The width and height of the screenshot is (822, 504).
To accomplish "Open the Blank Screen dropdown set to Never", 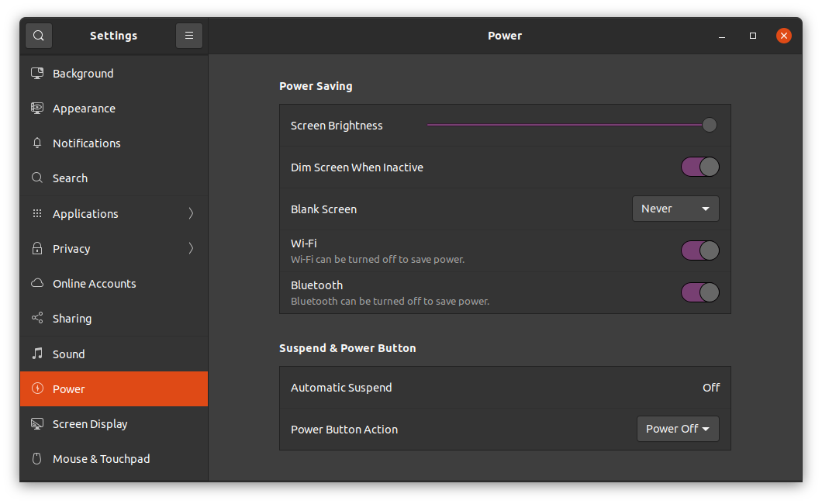I will pos(675,209).
